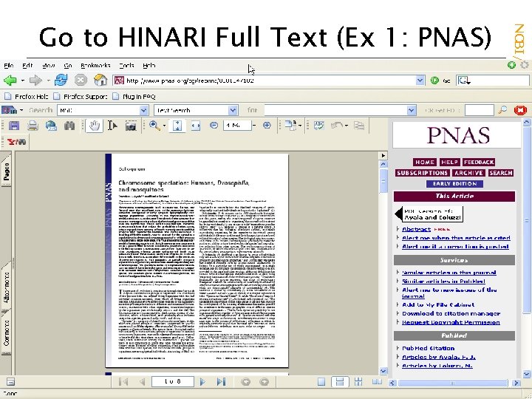Viewport: 532px width, 399px height.
Task: Click the green Go button beside address bar
Action: tap(434, 81)
